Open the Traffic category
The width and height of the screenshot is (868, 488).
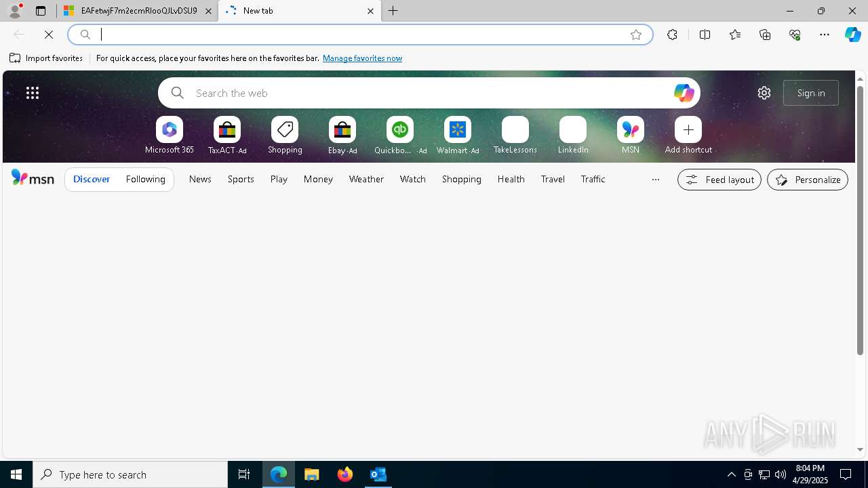pyautogui.click(x=593, y=179)
